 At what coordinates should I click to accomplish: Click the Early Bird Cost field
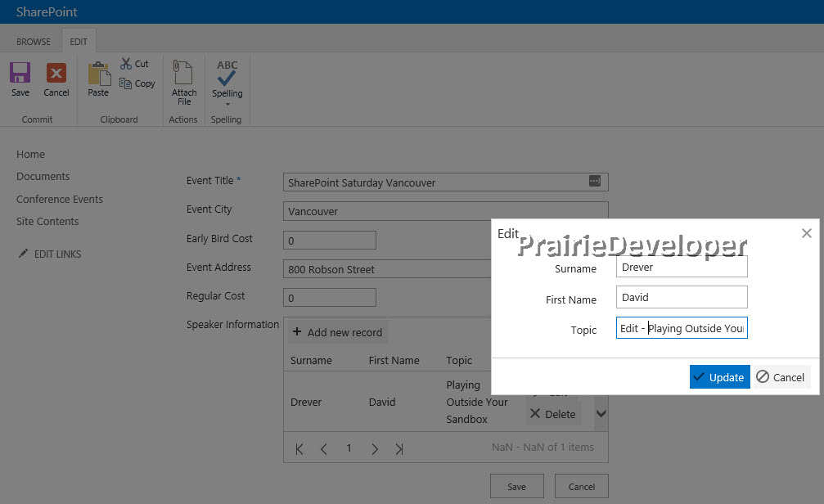pos(330,241)
